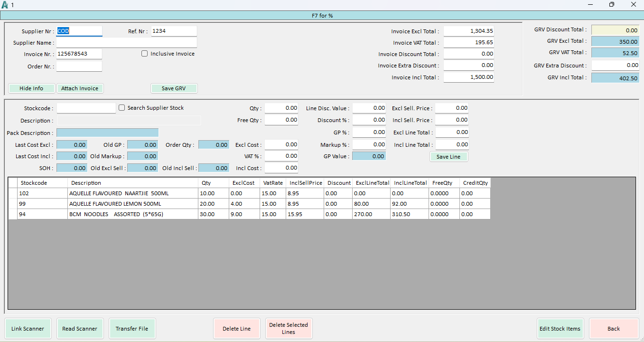The width and height of the screenshot is (644, 342).
Task: Click Transfer File button
Action: [x=132, y=329]
